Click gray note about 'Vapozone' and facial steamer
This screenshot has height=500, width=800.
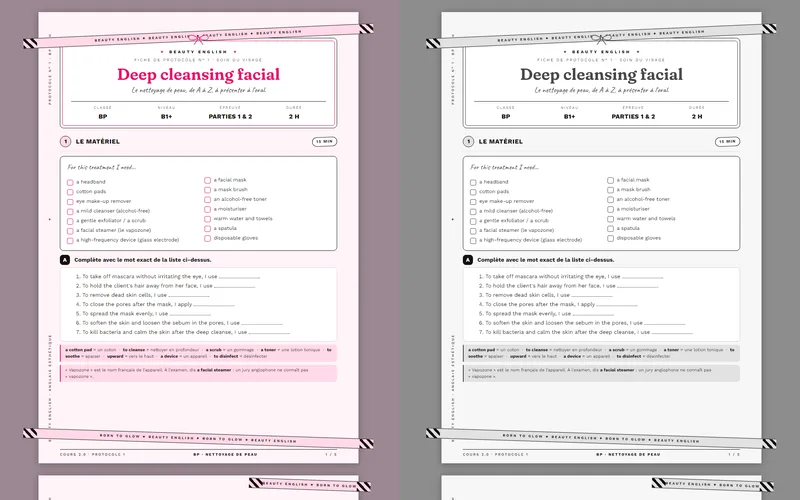click(602, 373)
